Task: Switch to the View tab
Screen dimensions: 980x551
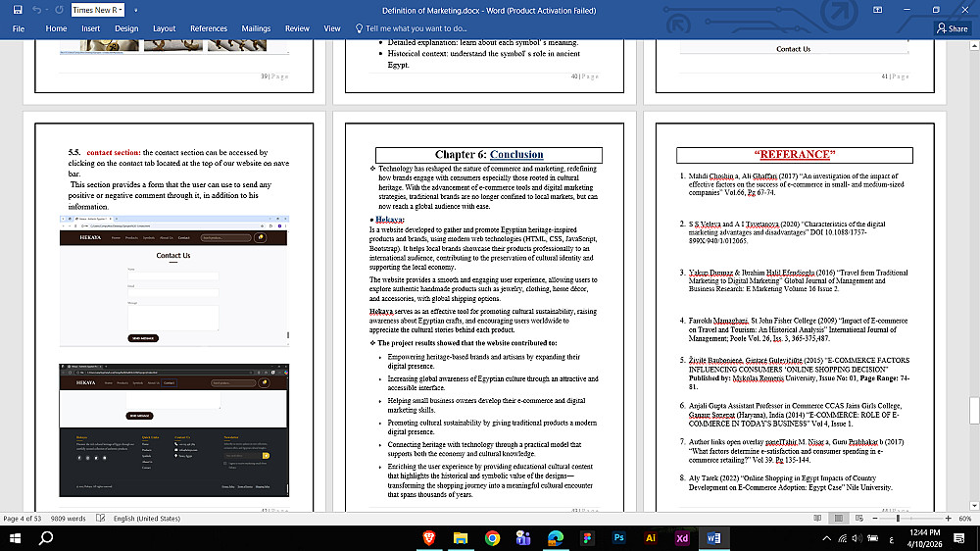Action: click(332, 28)
